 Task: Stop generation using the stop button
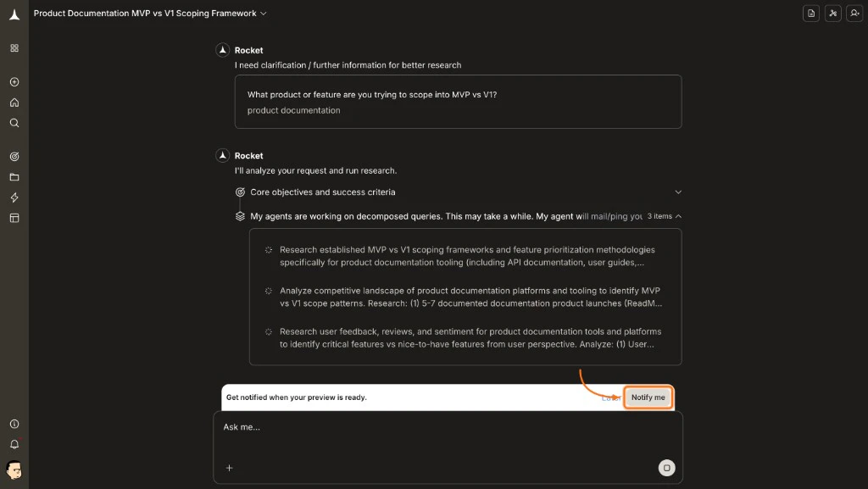coord(666,467)
